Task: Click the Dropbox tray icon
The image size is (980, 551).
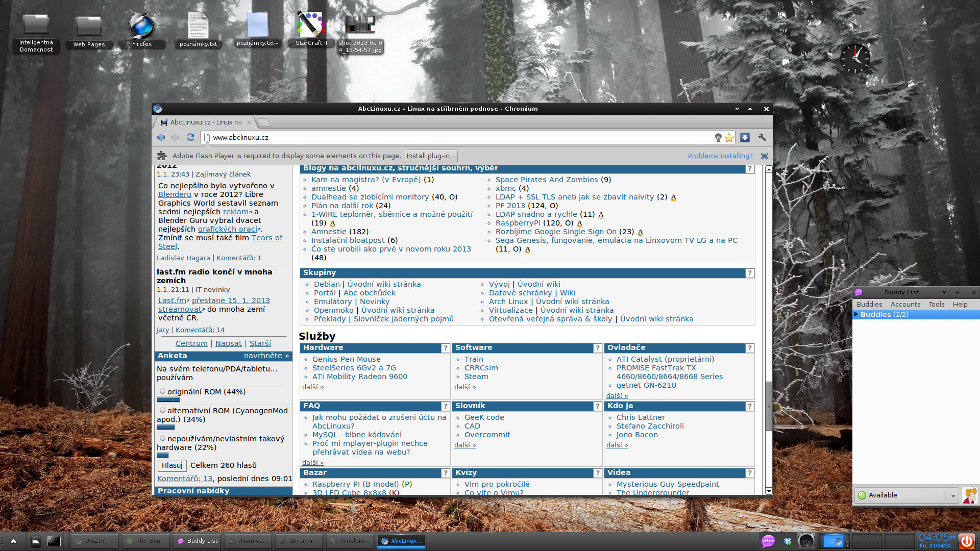Action: 787,541
